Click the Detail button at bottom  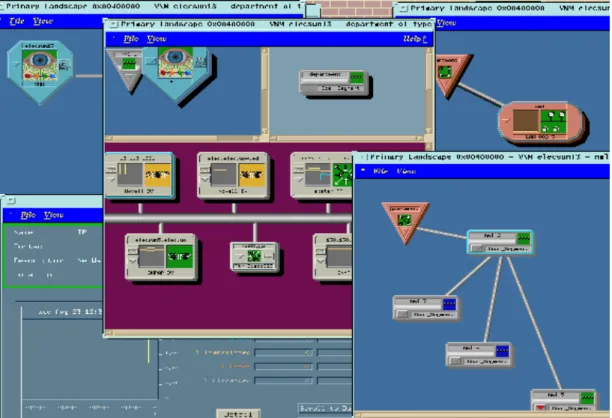click(238, 414)
